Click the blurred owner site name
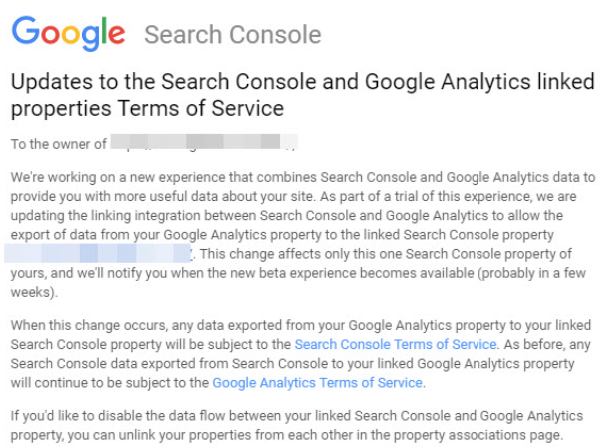This screenshot has width=606, height=448. coord(203,145)
